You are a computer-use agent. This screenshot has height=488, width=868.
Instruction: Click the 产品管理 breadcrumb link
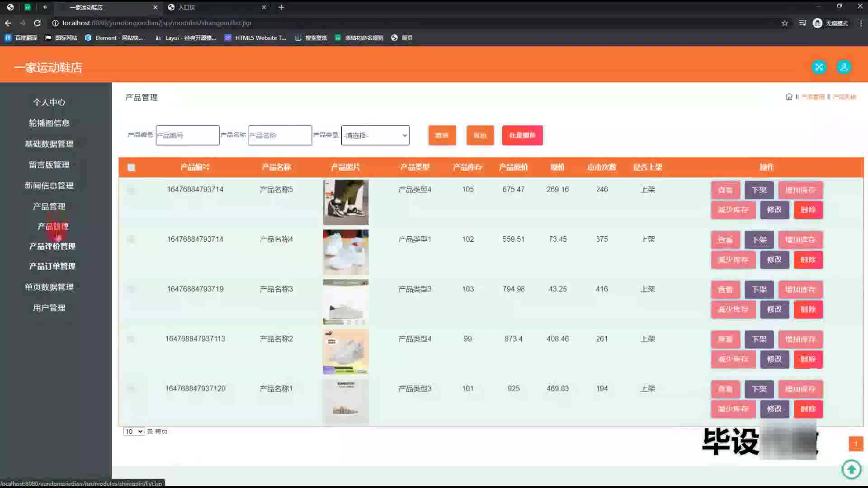pos(813,97)
